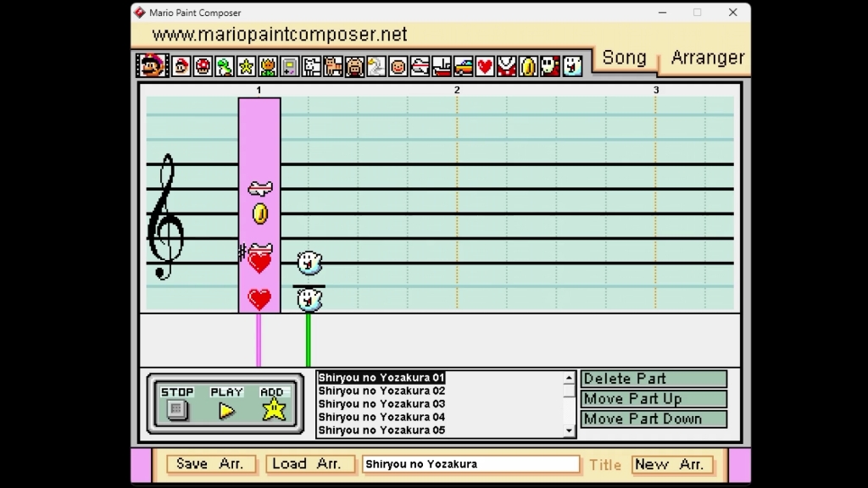The image size is (868, 488).
Task: Select the small Mario instrument
Action: click(x=181, y=66)
